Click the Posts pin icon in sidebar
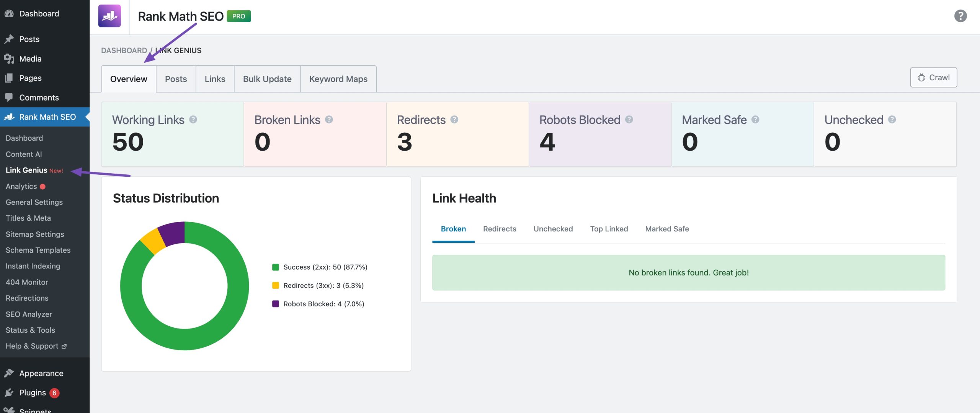This screenshot has width=980, height=413. coord(10,39)
